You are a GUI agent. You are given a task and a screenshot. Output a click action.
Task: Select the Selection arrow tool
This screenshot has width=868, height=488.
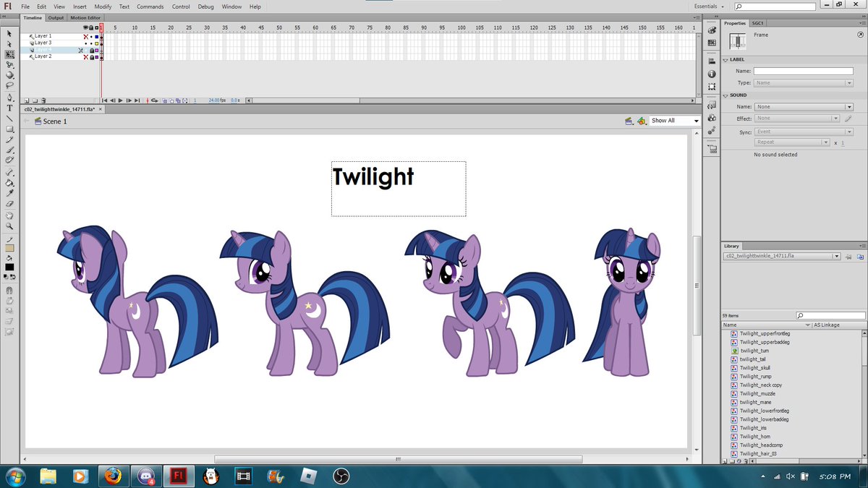pyautogui.click(x=9, y=33)
